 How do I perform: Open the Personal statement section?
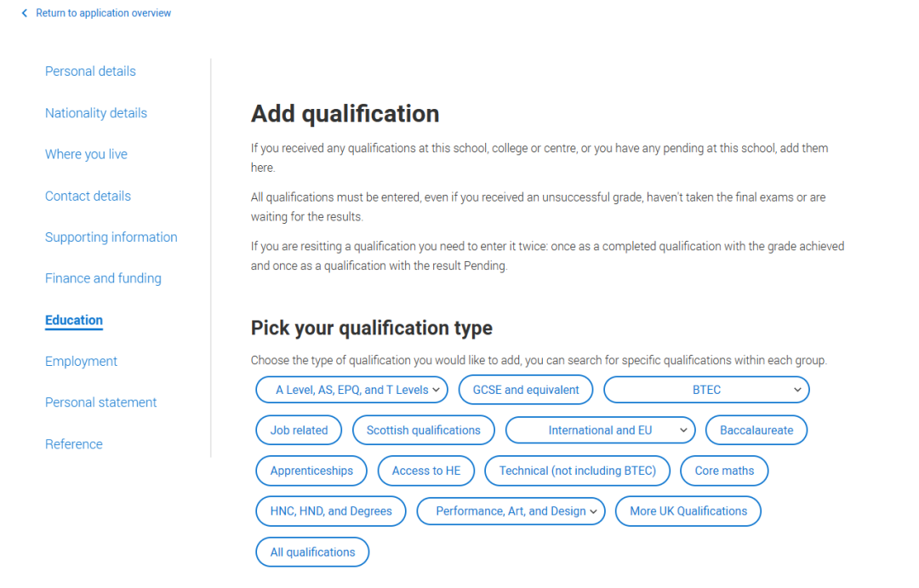(x=100, y=402)
